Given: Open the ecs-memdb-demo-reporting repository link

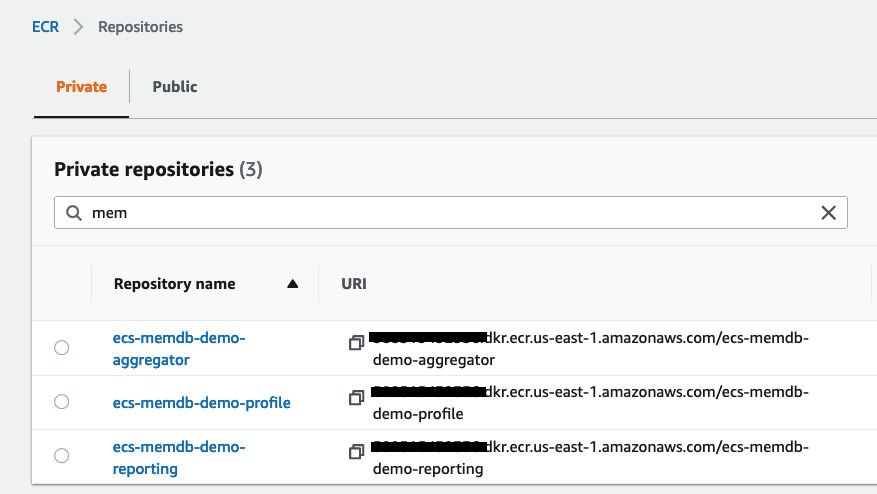Looking at the screenshot, I should tap(179, 458).
